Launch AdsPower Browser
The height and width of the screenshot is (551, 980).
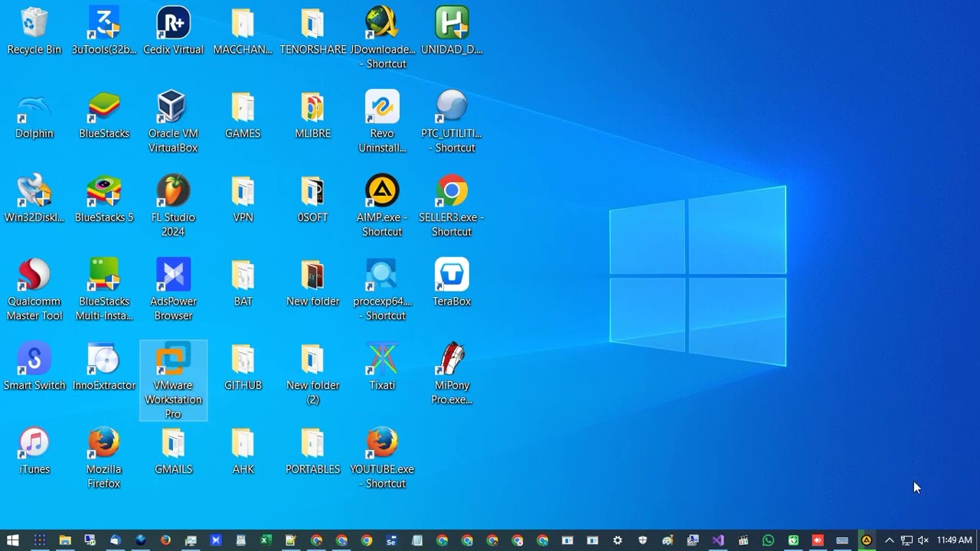point(173,290)
